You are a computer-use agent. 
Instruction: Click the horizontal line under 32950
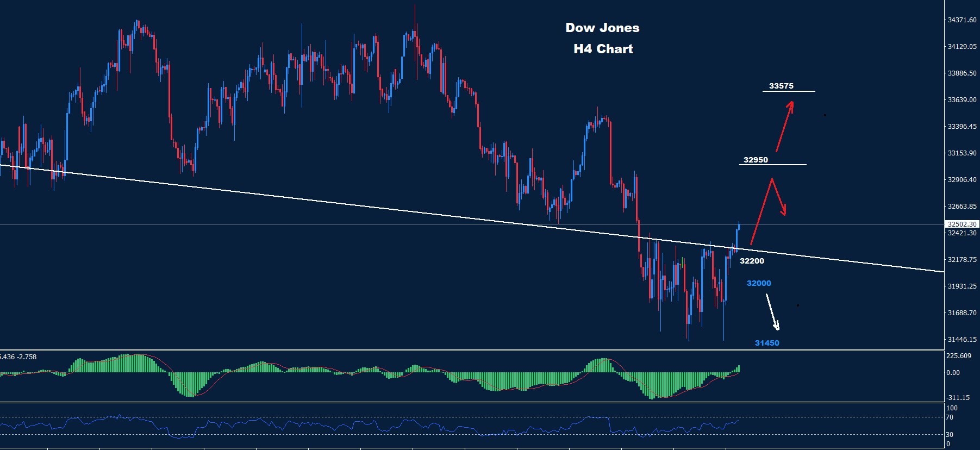point(772,164)
